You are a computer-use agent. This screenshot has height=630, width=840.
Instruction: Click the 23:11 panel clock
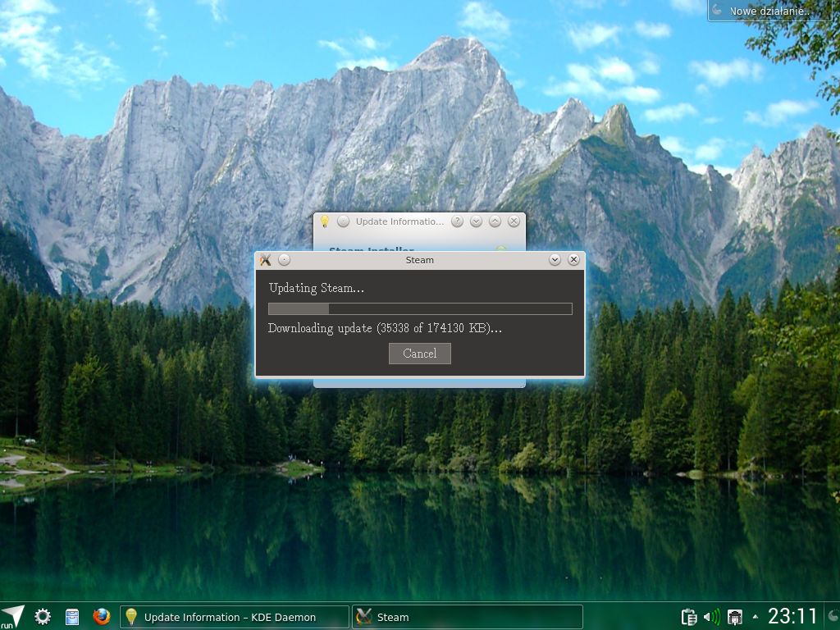(792, 617)
